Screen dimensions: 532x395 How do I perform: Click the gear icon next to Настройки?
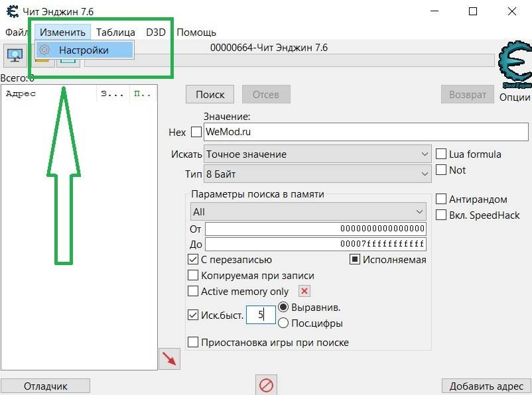click(45, 50)
